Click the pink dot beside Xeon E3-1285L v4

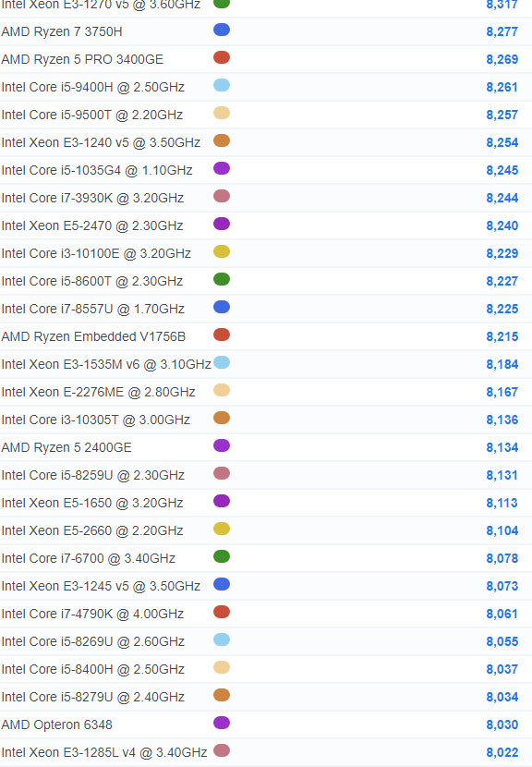tap(222, 750)
